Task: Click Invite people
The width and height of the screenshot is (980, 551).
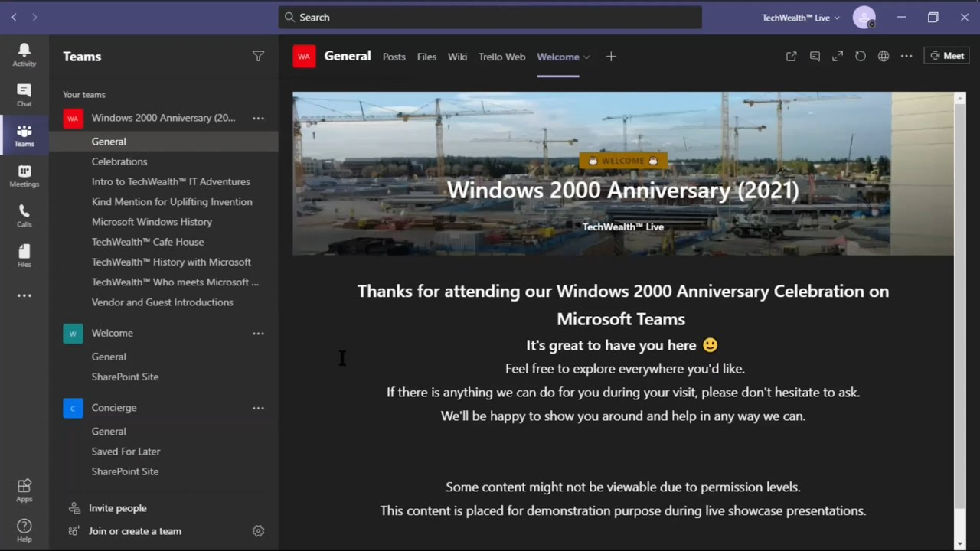Action: tap(117, 508)
